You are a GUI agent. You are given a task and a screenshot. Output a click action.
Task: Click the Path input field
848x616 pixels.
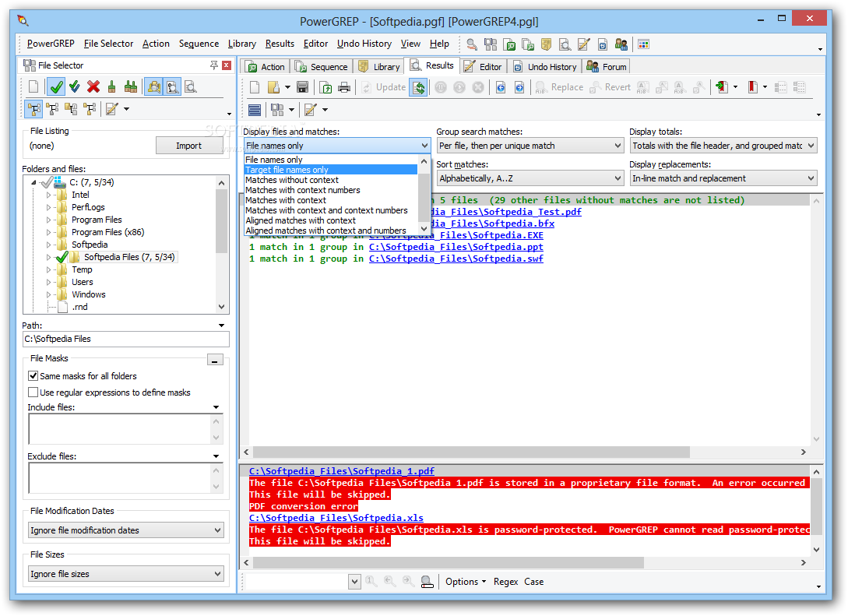pos(126,339)
